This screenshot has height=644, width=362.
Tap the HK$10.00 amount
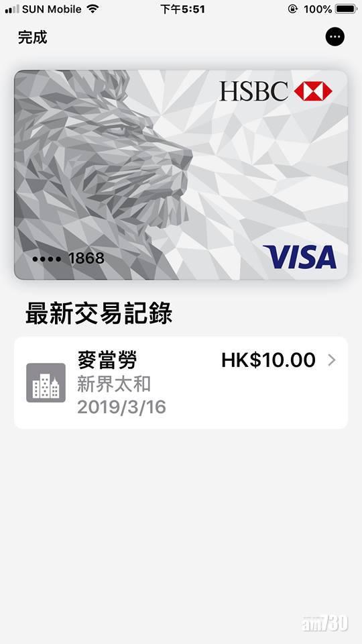(x=268, y=360)
